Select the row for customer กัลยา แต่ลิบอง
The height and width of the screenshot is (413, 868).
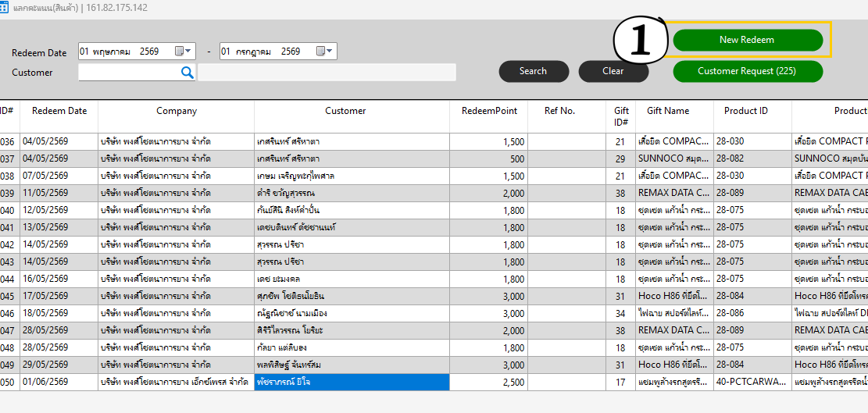pos(434,347)
